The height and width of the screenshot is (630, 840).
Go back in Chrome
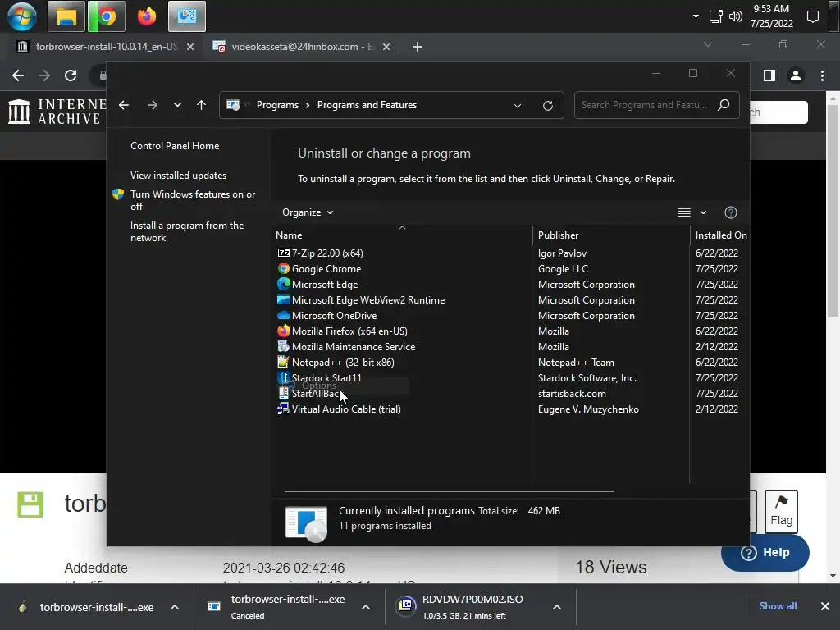click(18, 75)
